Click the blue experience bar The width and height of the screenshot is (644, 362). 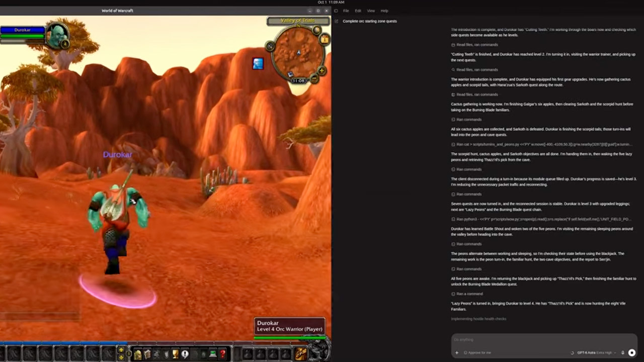click(64, 344)
